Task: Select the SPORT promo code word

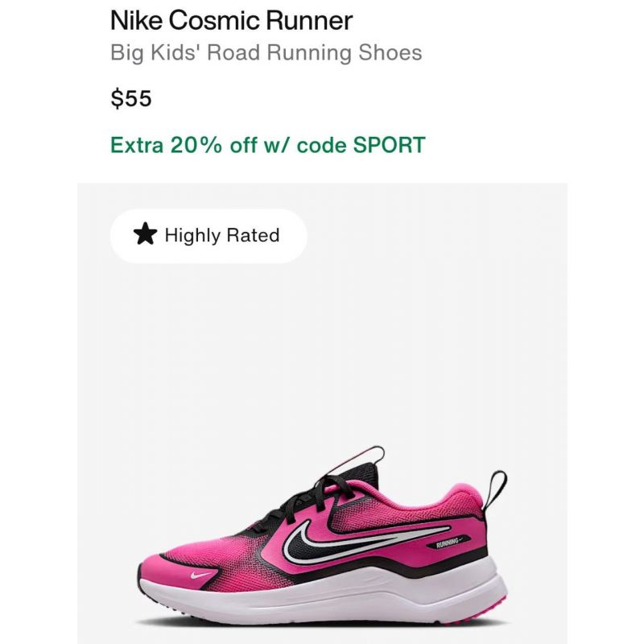Action: [389, 145]
